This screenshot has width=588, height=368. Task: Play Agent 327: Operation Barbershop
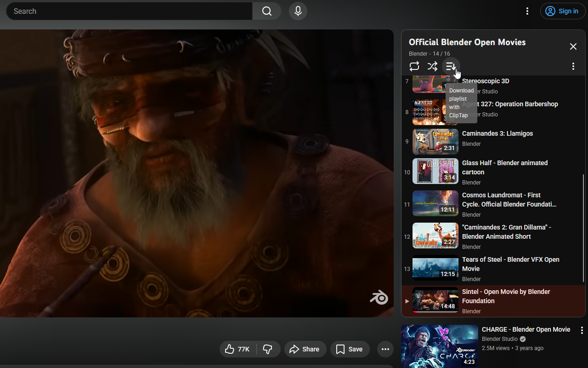(510, 104)
